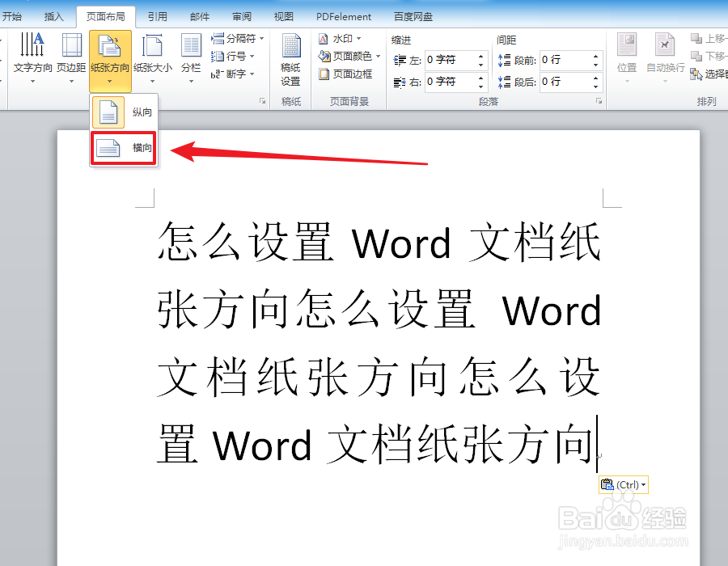Open the 行号 line numbers dropdown
The height and width of the screenshot is (566, 728).
point(233,56)
